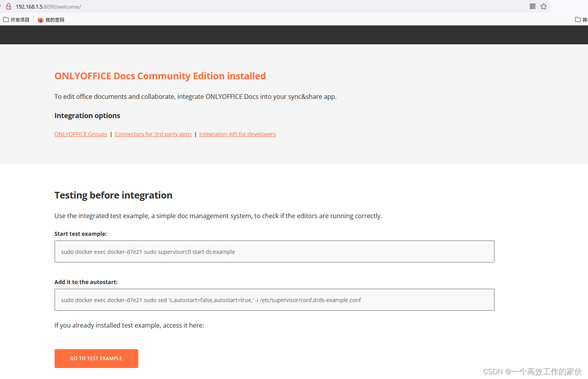Open Integration API for developers link
The width and height of the screenshot is (588, 379).
click(x=237, y=134)
